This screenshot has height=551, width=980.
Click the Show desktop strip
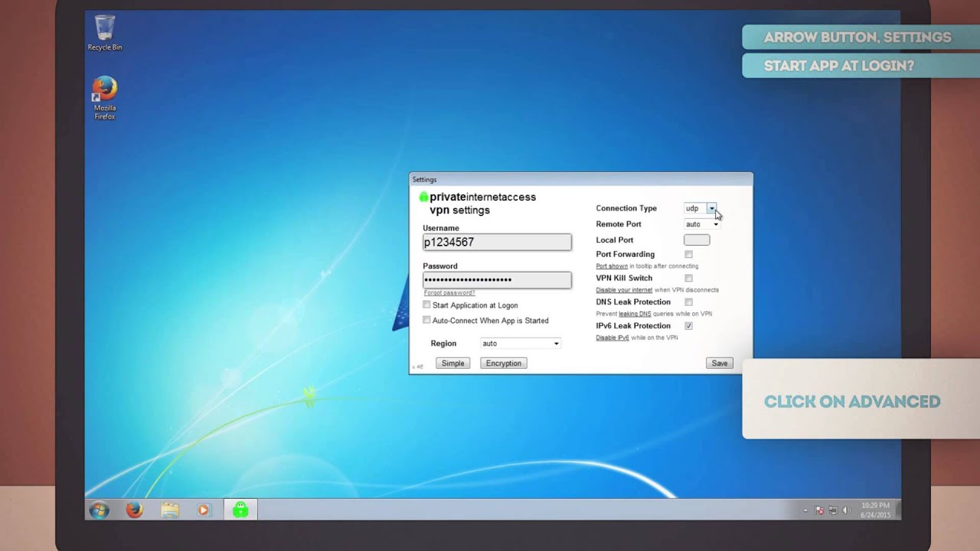click(x=898, y=510)
